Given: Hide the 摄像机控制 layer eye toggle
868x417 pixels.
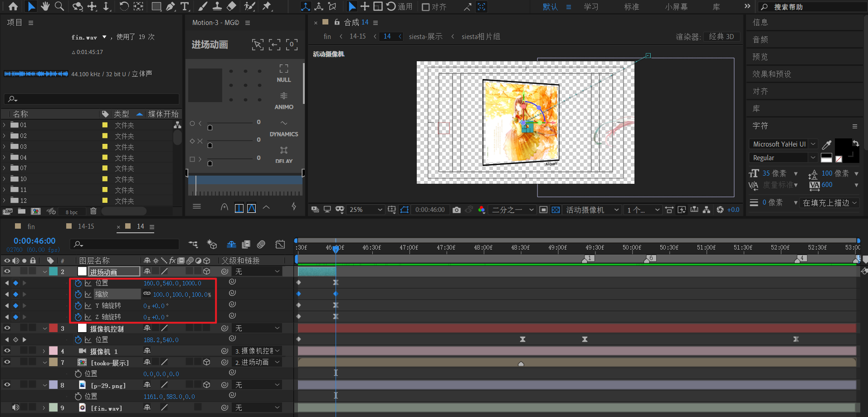Looking at the screenshot, I should [x=7, y=328].
